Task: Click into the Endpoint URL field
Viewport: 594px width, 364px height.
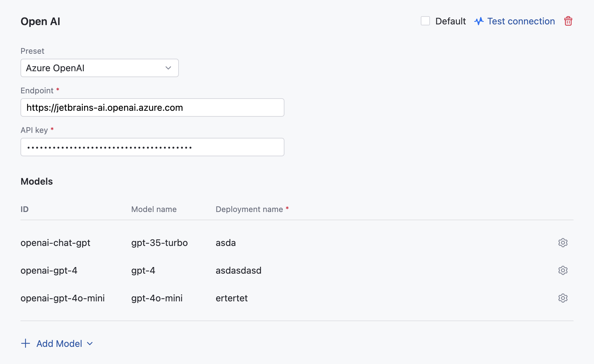Action: [152, 107]
